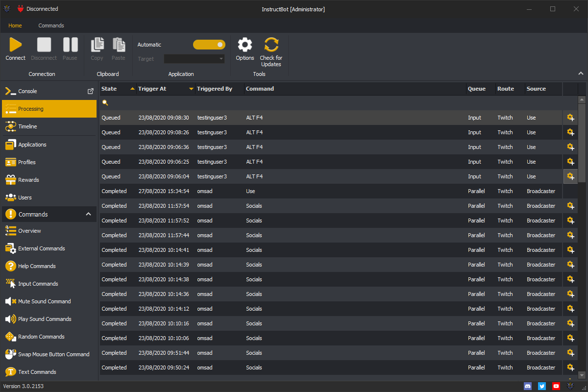Click the InstructBot logo in the status bar
The image size is (588, 392).
(x=570, y=386)
